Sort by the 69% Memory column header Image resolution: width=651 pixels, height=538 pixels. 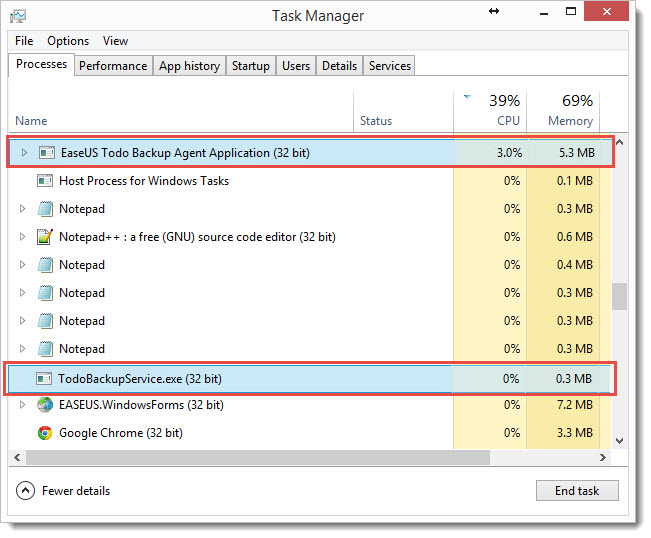click(x=563, y=111)
